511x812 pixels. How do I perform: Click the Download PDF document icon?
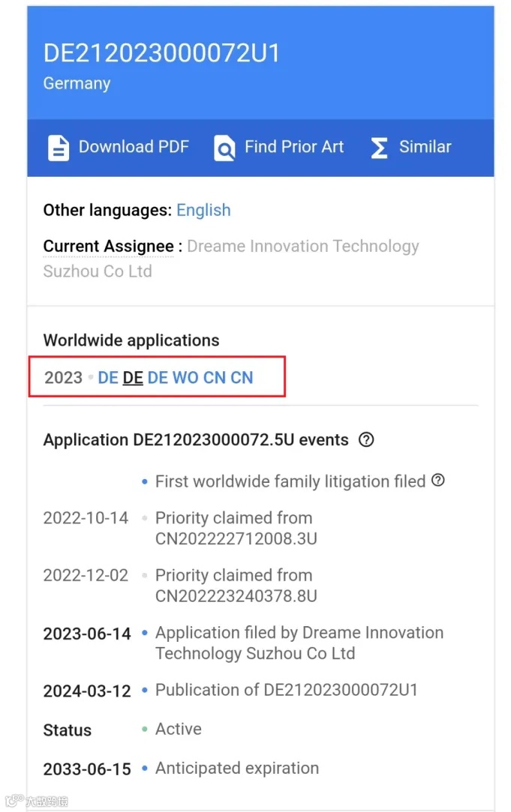(x=58, y=148)
